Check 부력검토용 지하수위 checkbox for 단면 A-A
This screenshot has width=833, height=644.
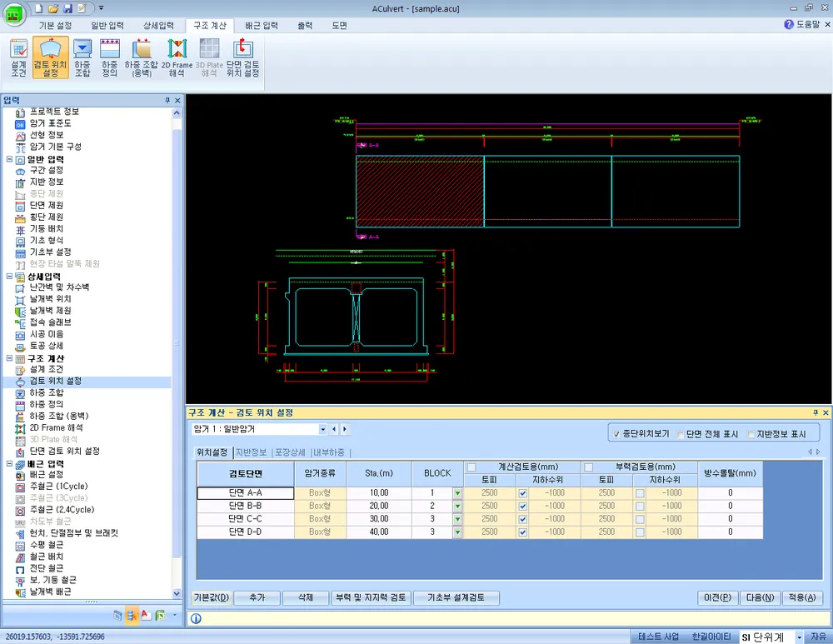[640, 493]
